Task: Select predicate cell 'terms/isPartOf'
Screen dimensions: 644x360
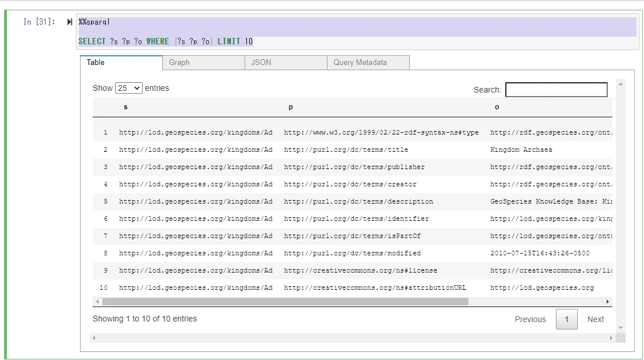Action: click(352, 236)
